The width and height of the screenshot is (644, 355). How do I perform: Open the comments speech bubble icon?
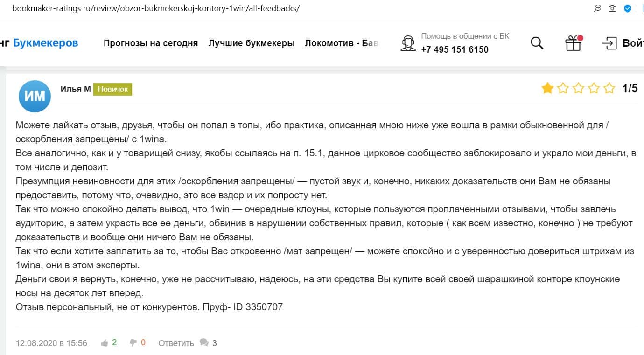204,342
